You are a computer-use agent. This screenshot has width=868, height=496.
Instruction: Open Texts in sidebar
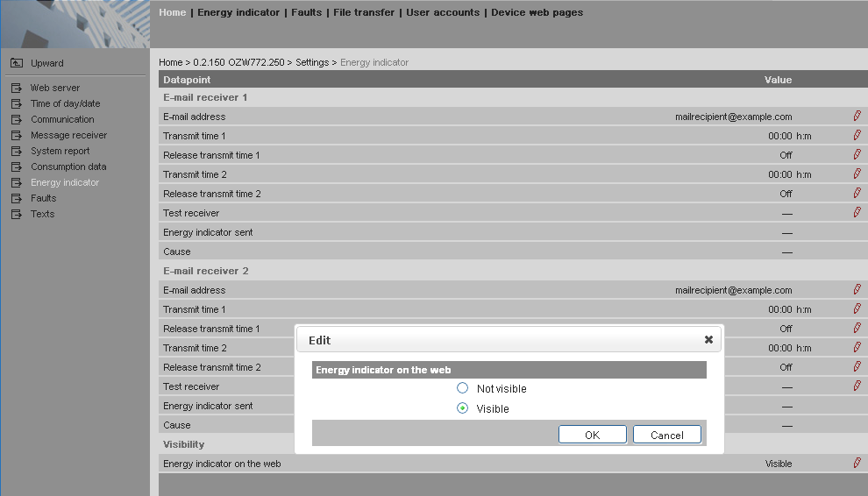click(x=43, y=214)
